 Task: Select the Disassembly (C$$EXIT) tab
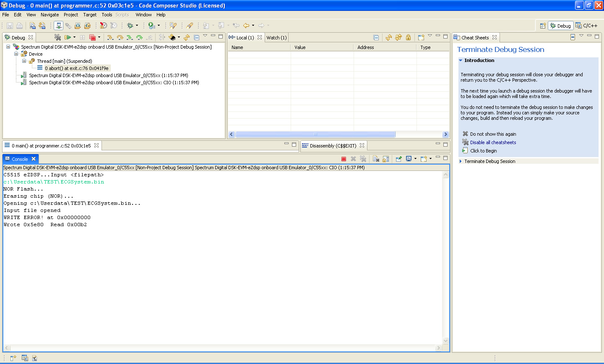point(333,146)
